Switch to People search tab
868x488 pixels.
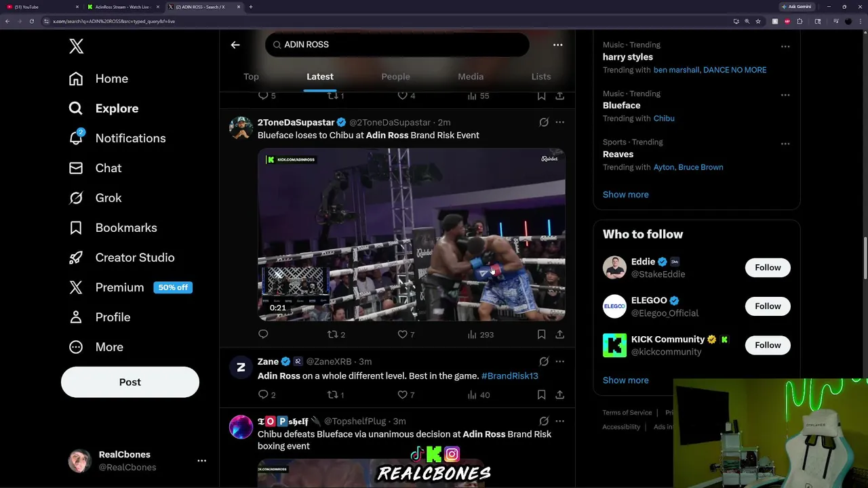pyautogui.click(x=395, y=77)
